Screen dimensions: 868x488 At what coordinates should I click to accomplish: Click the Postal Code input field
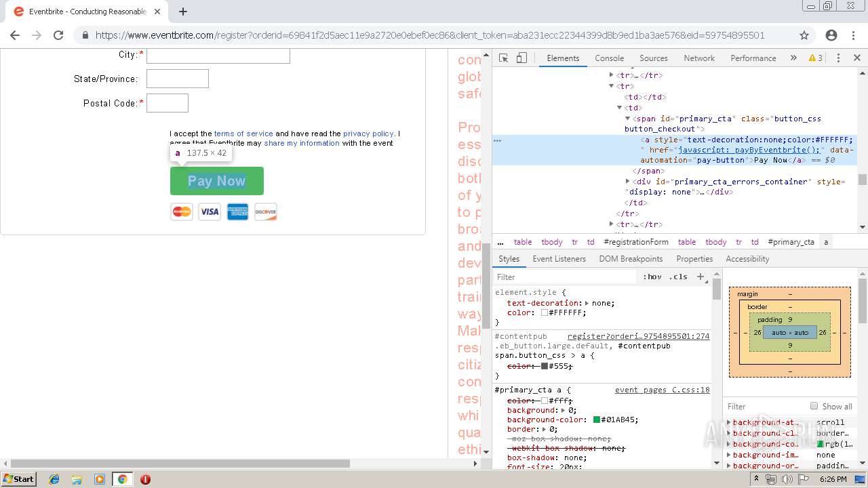[x=167, y=103]
